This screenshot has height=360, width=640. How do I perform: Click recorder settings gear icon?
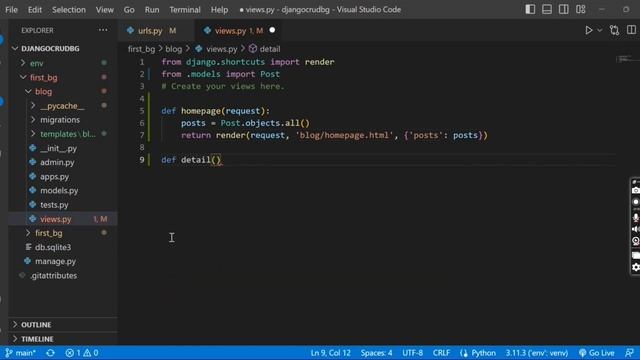(636, 268)
